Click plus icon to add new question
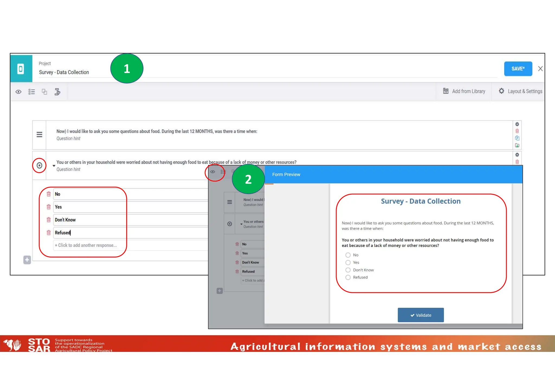 (x=27, y=260)
